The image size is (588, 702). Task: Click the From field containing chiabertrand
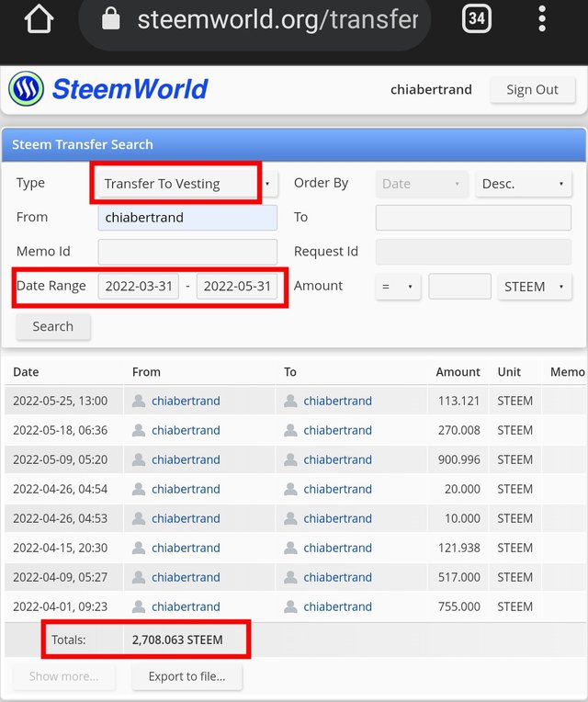pos(187,218)
